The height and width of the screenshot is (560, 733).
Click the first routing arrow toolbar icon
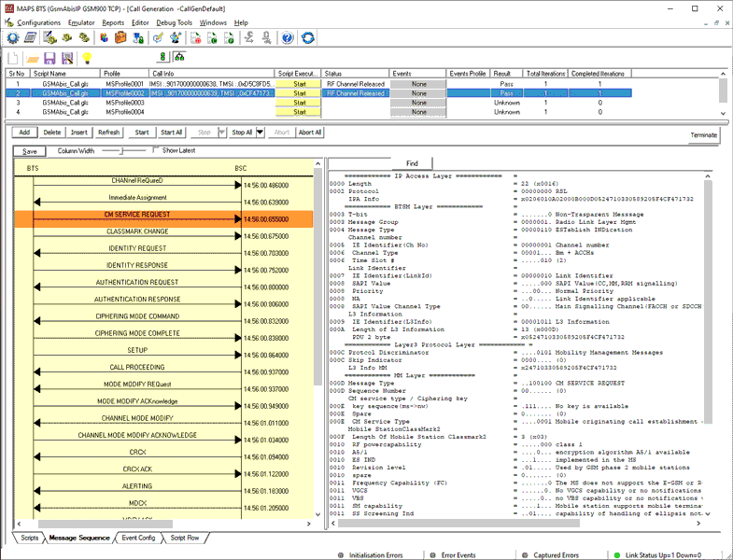click(x=249, y=38)
